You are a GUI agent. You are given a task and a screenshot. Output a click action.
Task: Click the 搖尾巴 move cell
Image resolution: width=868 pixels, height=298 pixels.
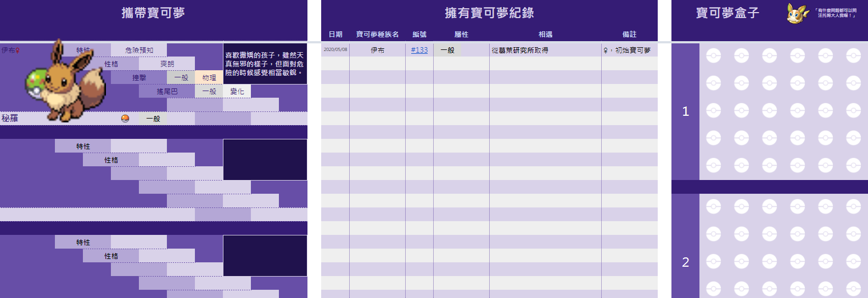point(167,91)
